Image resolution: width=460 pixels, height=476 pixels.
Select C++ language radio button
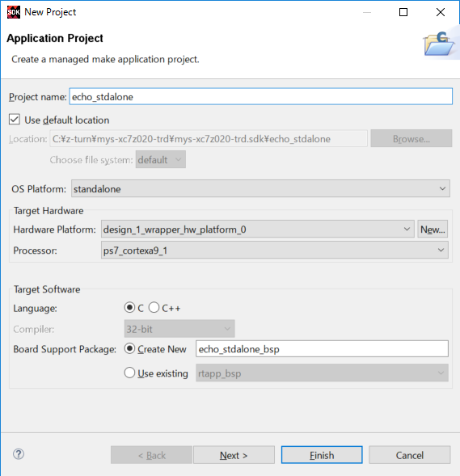pos(154,308)
